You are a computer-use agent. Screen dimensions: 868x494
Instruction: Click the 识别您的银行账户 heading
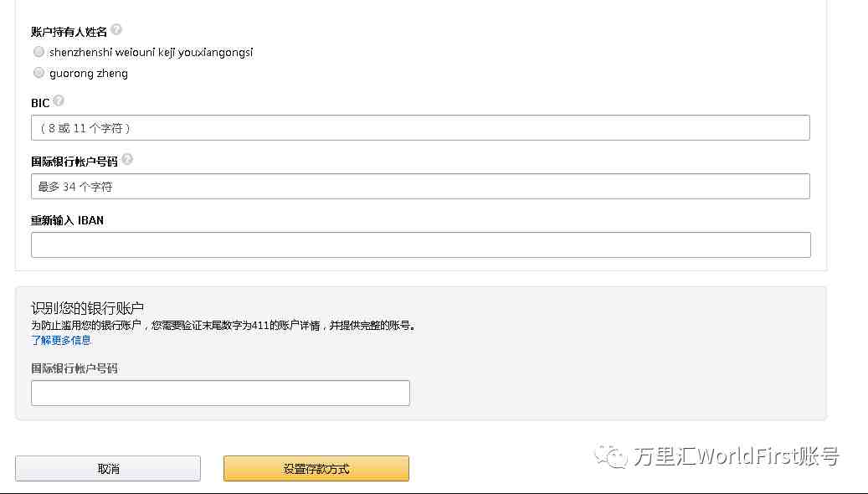[x=87, y=308]
